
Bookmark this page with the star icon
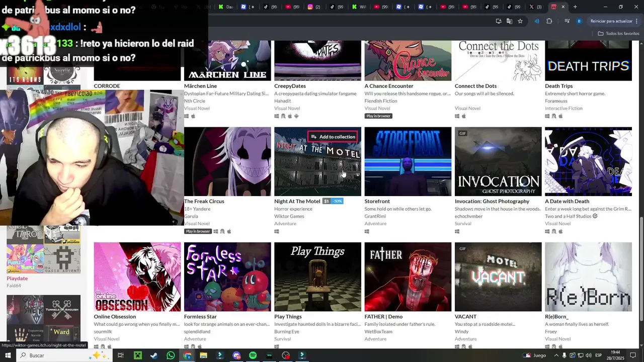click(520, 21)
